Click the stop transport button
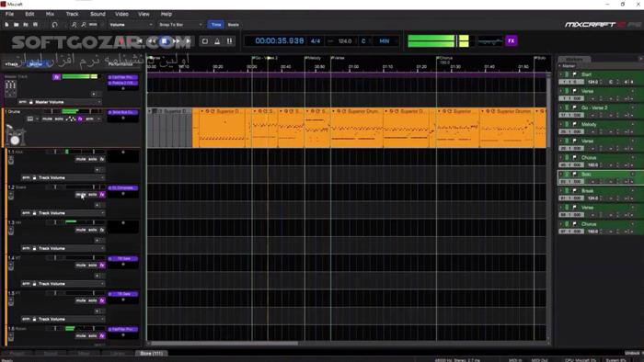This screenshot has height=362, width=644. (x=165, y=41)
